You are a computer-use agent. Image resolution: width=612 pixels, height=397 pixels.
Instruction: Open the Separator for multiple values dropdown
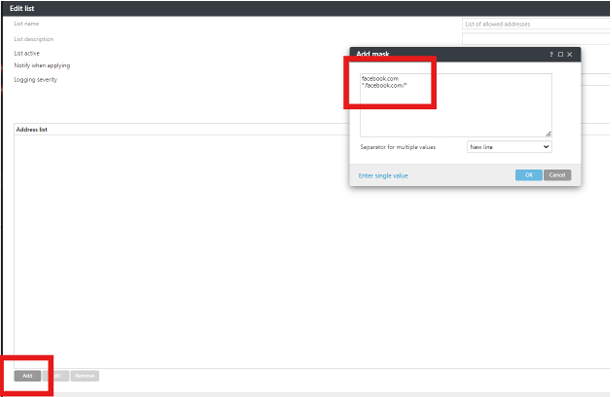click(509, 147)
